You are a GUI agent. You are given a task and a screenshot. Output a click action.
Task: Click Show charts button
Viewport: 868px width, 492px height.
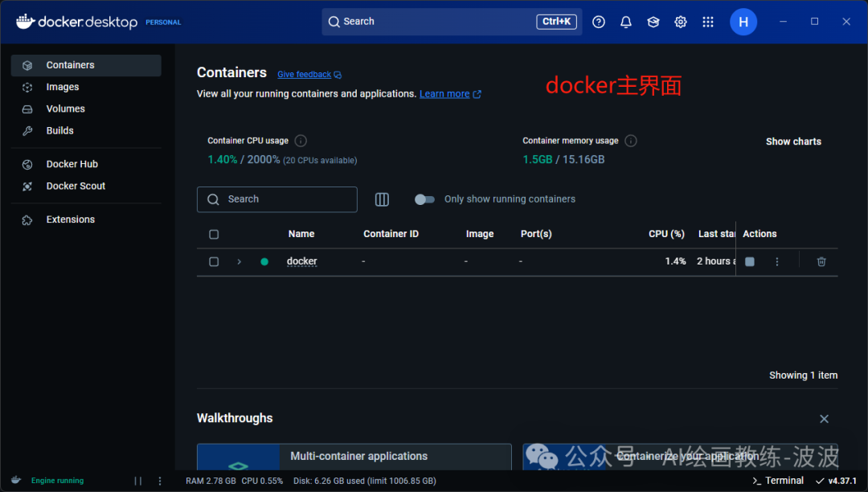pyautogui.click(x=793, y=141)
